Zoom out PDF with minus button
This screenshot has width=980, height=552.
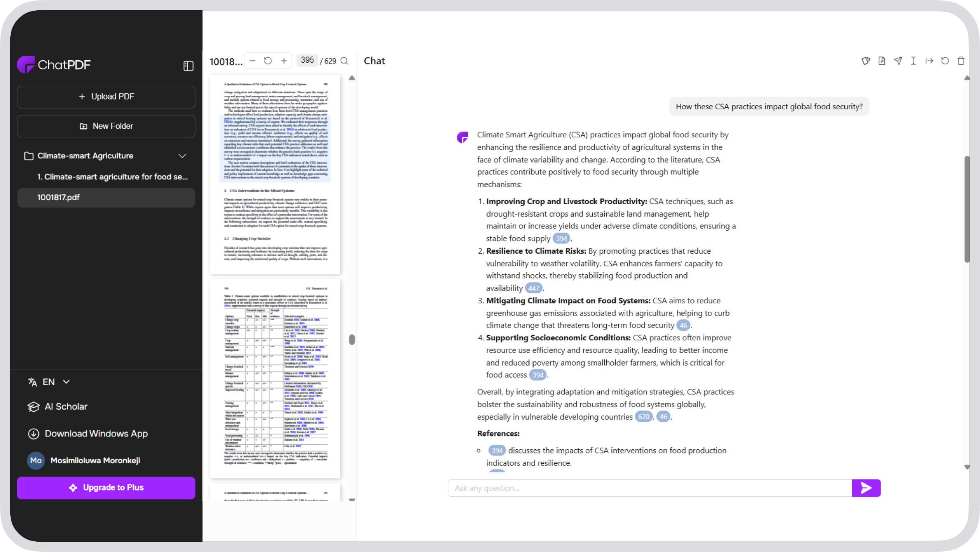[252, 61]
